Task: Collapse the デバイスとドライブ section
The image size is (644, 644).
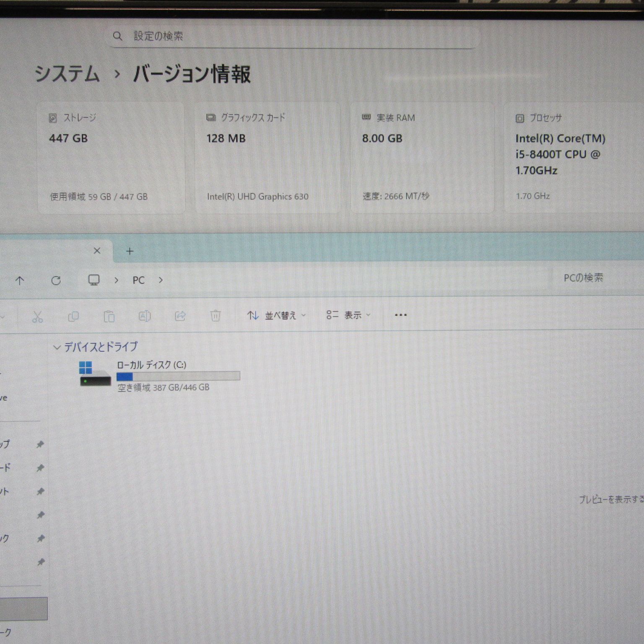Action: [57, 347]
